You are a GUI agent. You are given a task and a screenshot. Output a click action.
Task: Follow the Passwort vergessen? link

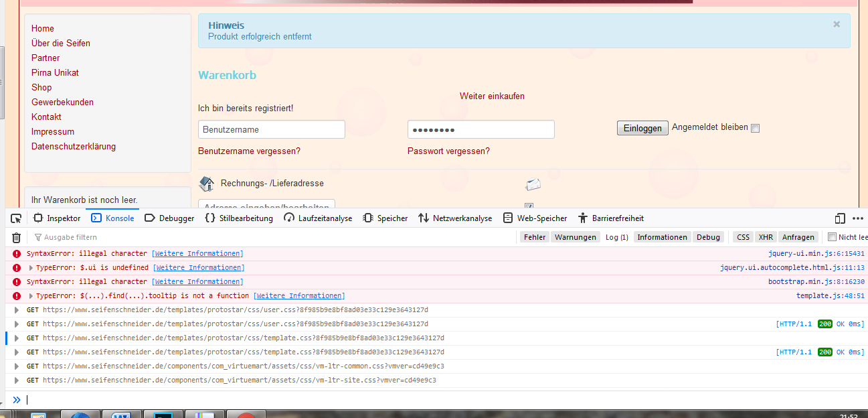click(448, 151)
